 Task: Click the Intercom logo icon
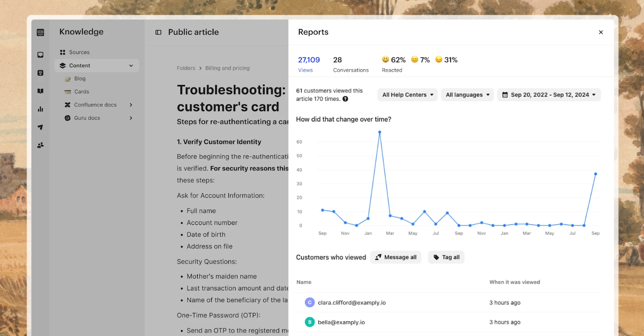40,33
